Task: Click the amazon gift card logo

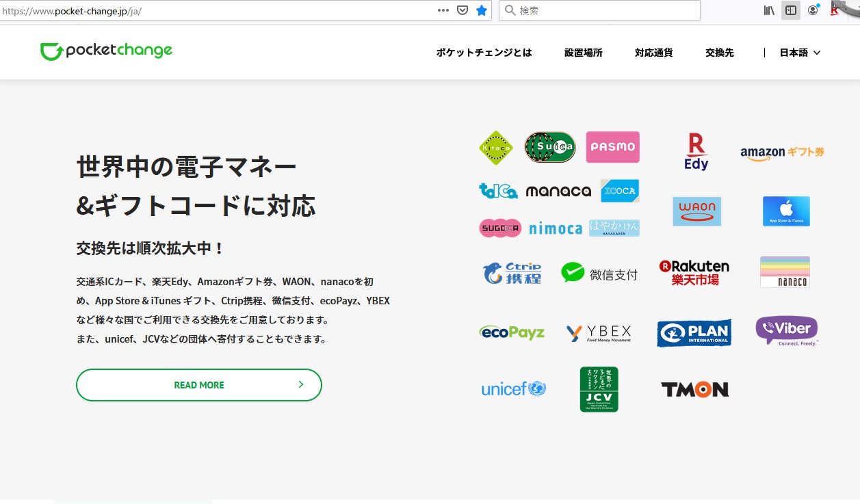Action: tap(782, 152)
